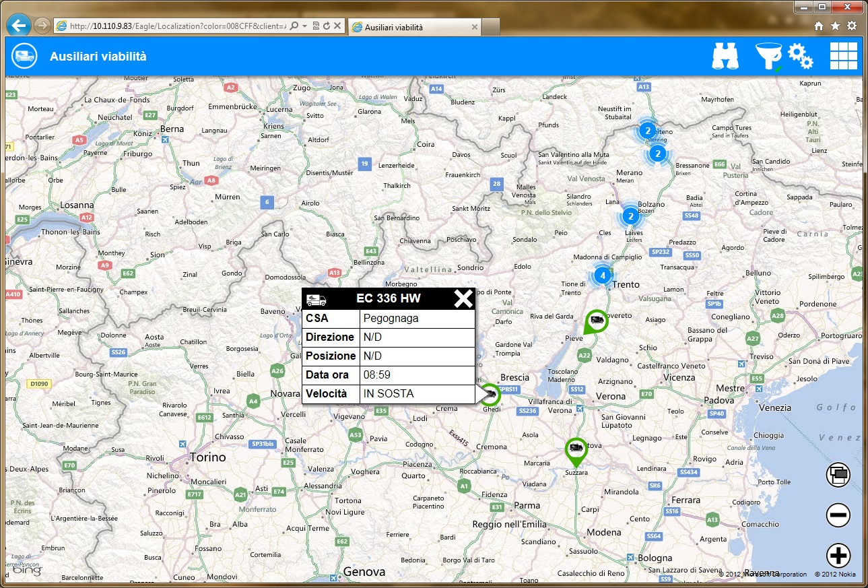Go back with the browser back arrow
This screenshot has height=588, width=868.
[x=19, y=26]
